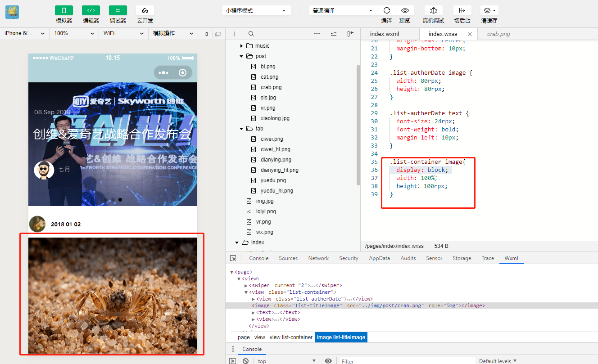
Task: Click the mini program capsule menu dots
Action: coord(163,73)
